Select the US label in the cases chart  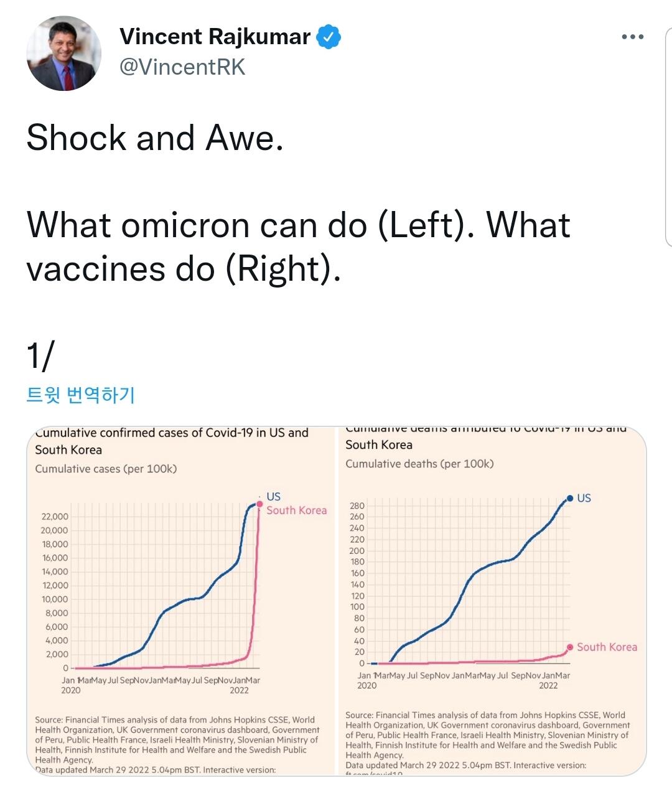(273, 497)
